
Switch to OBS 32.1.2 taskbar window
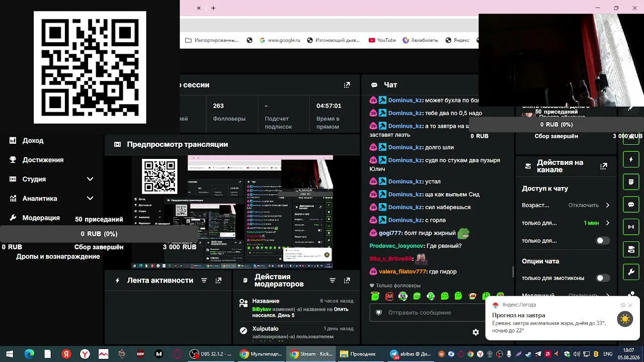[211, 354]
